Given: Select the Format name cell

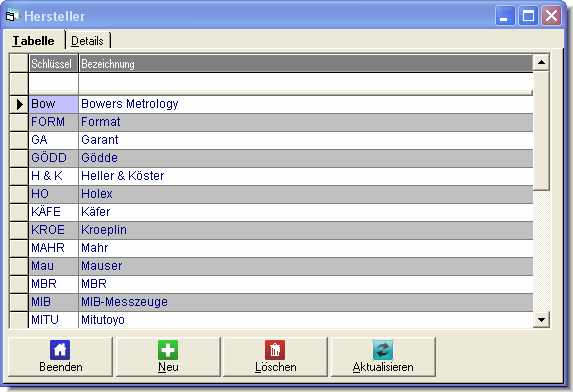Looking at the screenshot, I should [x=306, y=122].
